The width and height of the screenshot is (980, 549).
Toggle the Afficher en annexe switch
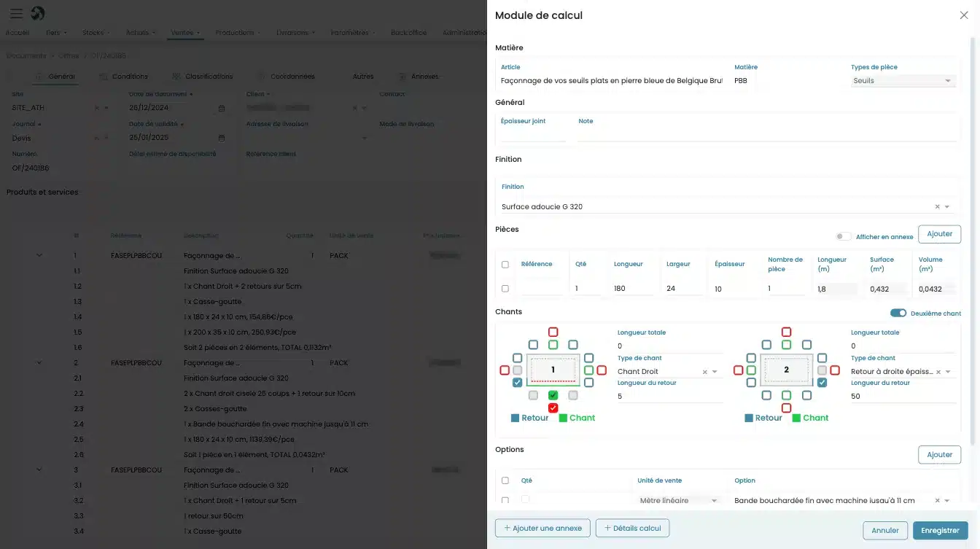tap(843, 236)
